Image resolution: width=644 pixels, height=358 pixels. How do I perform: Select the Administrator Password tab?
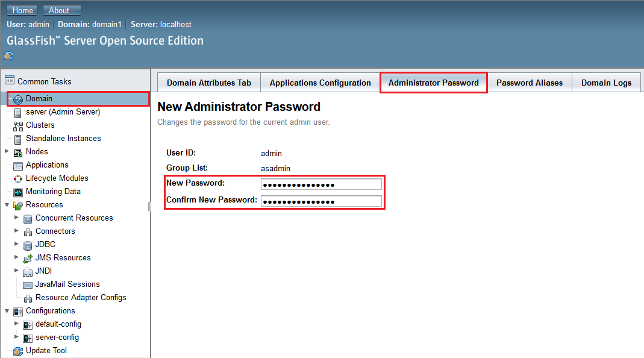pyautogui.click(x=434, y=83)
